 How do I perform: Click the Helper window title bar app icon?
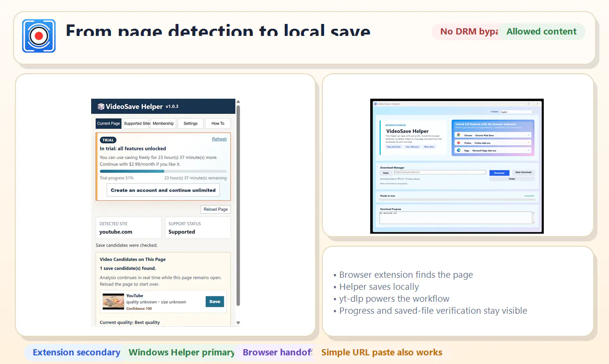[x=375, y=103]
